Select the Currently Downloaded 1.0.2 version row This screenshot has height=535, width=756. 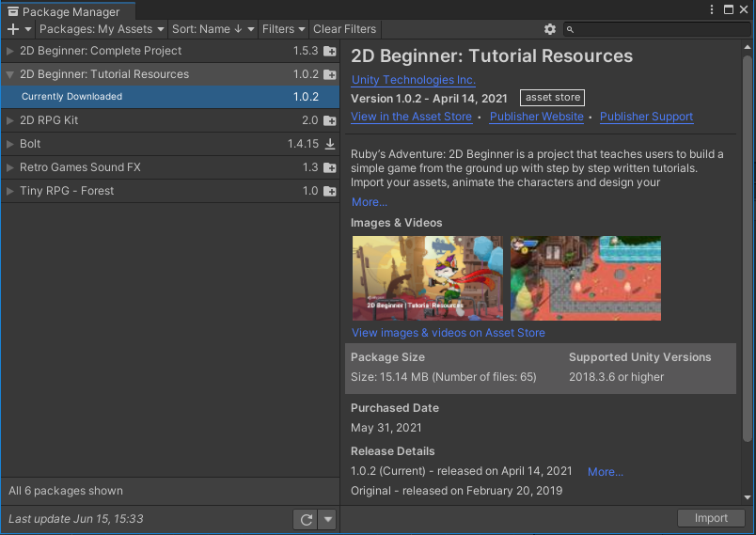pos(169,97)
